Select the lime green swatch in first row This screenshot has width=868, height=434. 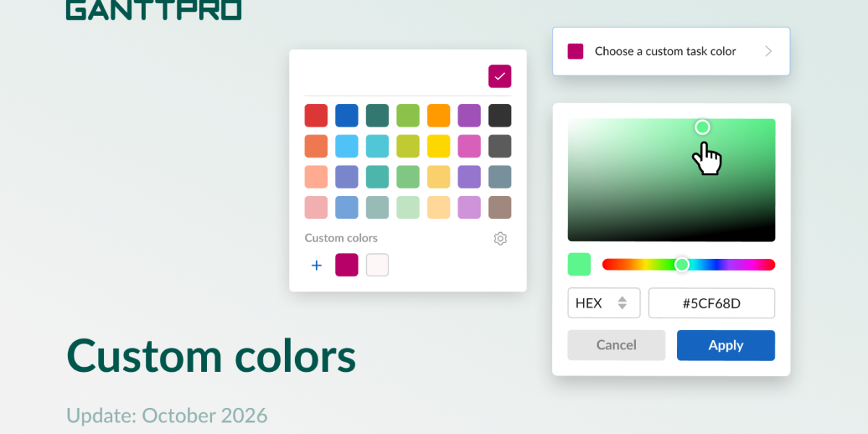coord(408,116)
